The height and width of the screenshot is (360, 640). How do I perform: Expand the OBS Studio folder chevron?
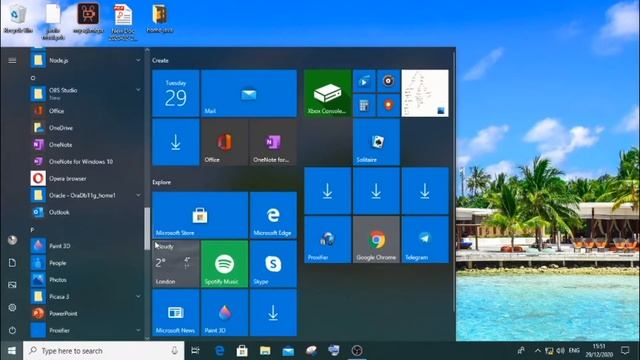(x=138, y=90)
